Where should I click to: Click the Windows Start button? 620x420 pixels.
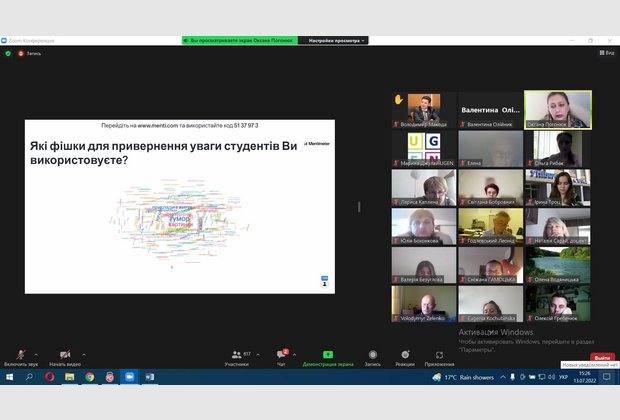pos(8,377)
